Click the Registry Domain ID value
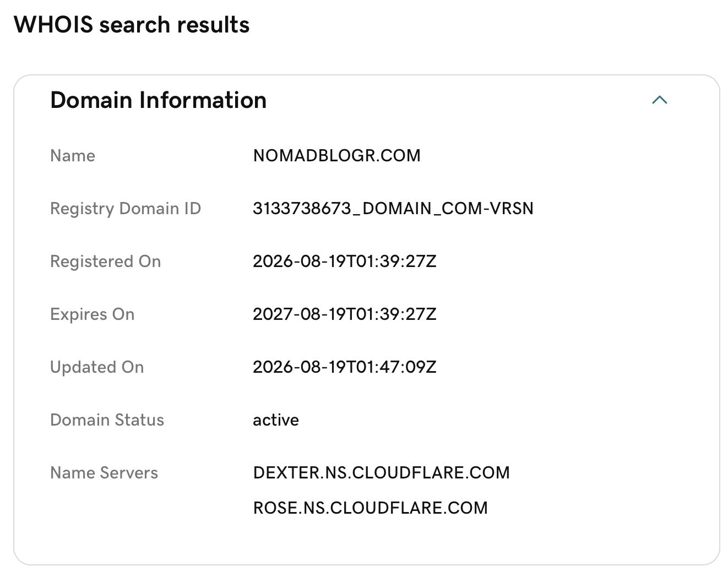This screenshot has width=728, height=577. tap(393, 209)
